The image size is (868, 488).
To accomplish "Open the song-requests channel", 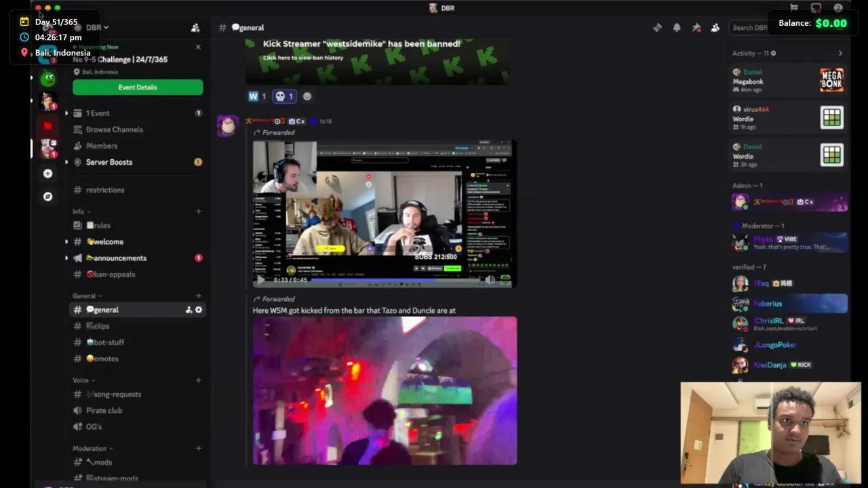I will 138,394.
